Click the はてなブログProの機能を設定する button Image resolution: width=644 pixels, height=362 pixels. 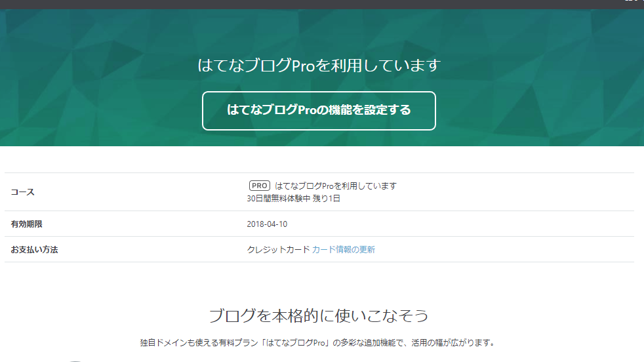tap(319, 111)
